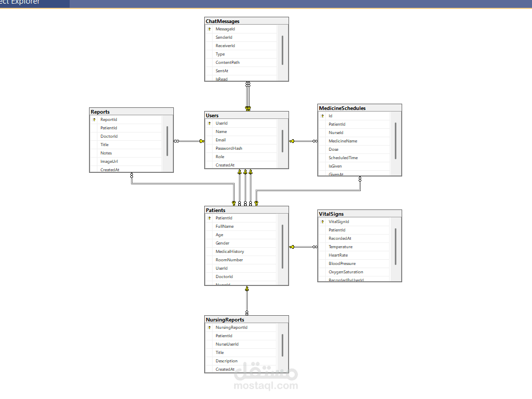Select the MedicineSchedules table header
532x399 pixels.
pos(360,108)
